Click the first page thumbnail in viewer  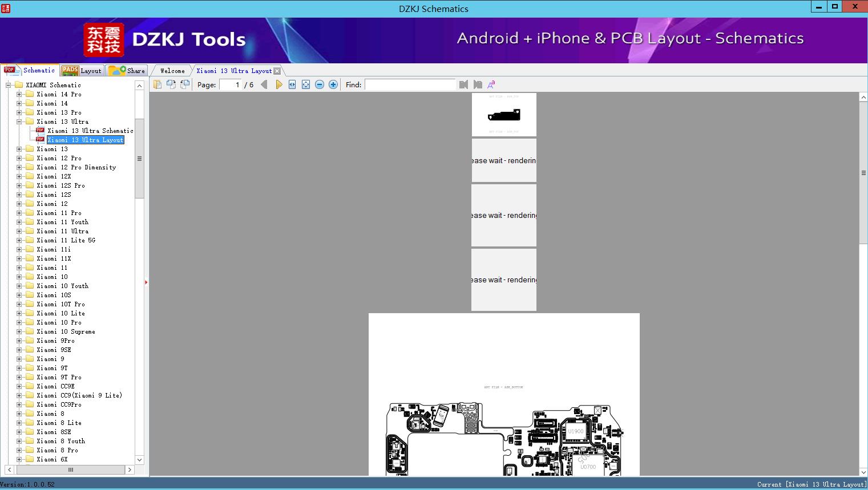(504, 115)
